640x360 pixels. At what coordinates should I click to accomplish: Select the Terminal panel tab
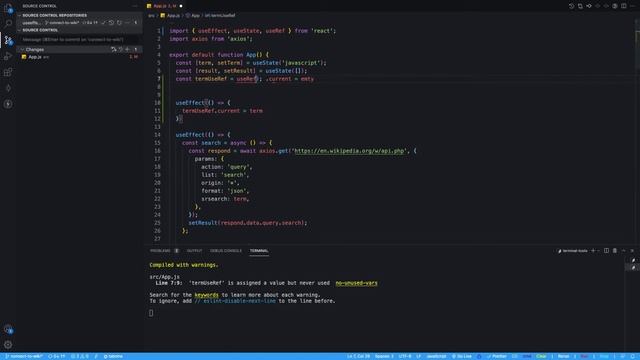[259, 251]
